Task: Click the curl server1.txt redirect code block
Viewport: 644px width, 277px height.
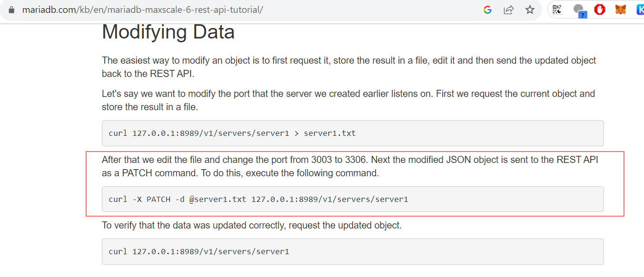Action: (352, 133)
